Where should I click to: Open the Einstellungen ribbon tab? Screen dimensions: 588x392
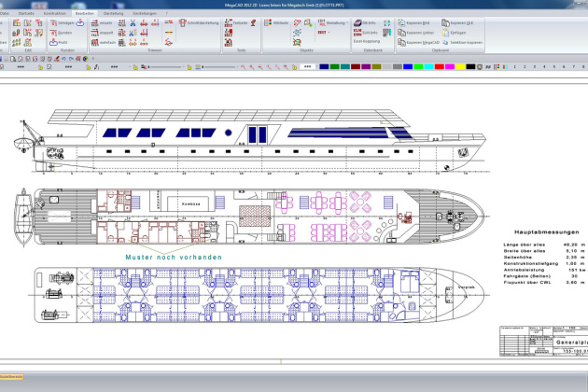click(145, 13)
